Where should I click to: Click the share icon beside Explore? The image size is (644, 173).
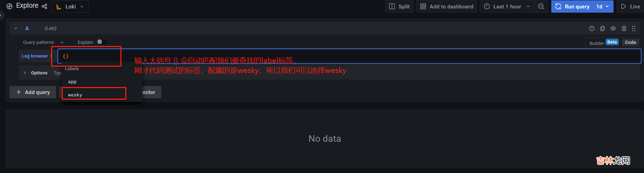(44, 6)
